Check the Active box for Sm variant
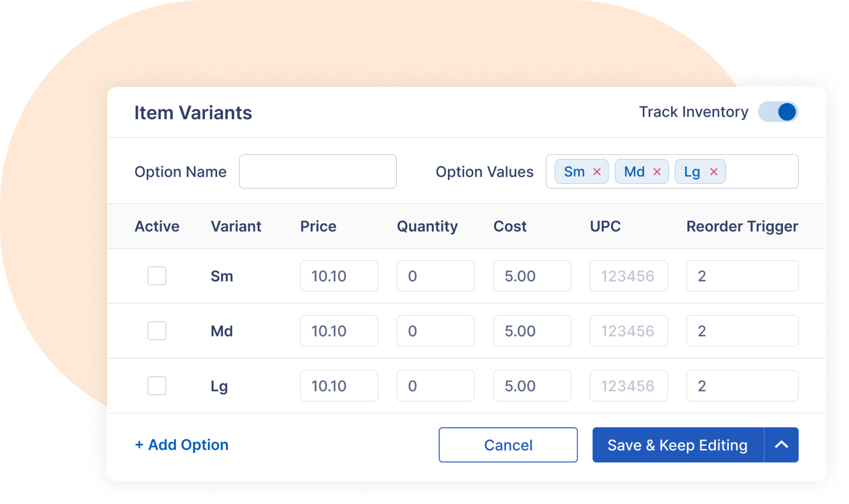849x504 pixels. 157,276
